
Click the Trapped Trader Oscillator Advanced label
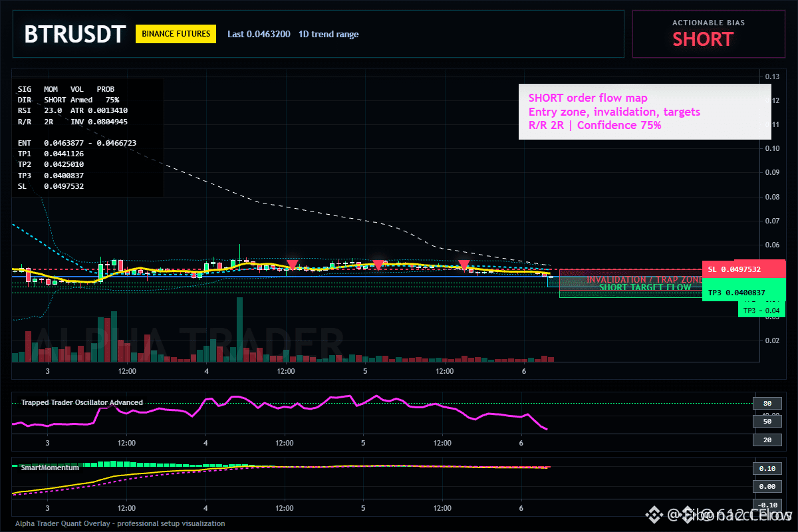82,402
